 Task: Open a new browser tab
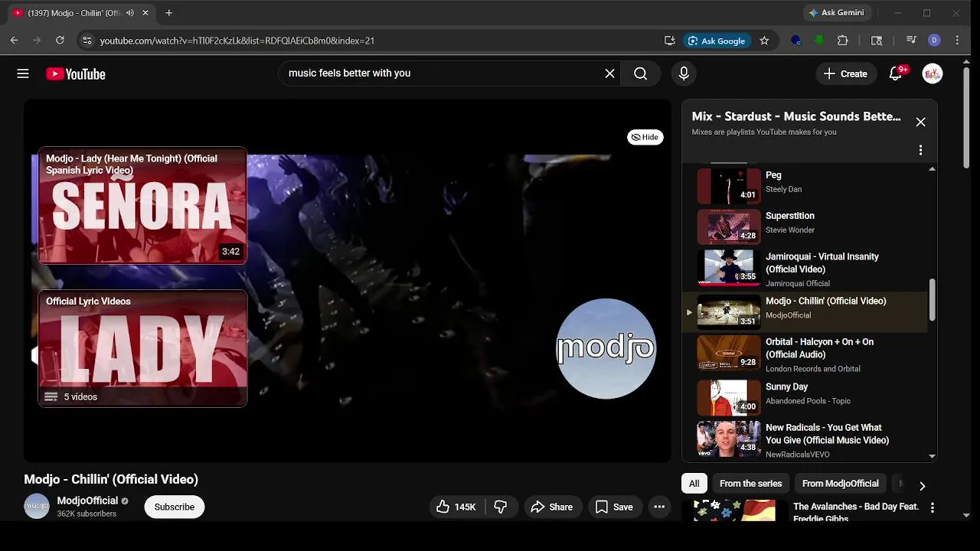click(168, 13)
